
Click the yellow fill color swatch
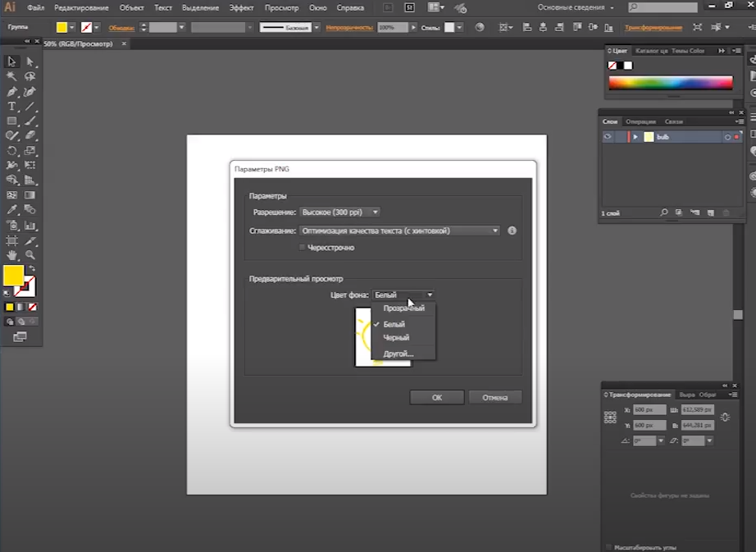pos(13,276)
